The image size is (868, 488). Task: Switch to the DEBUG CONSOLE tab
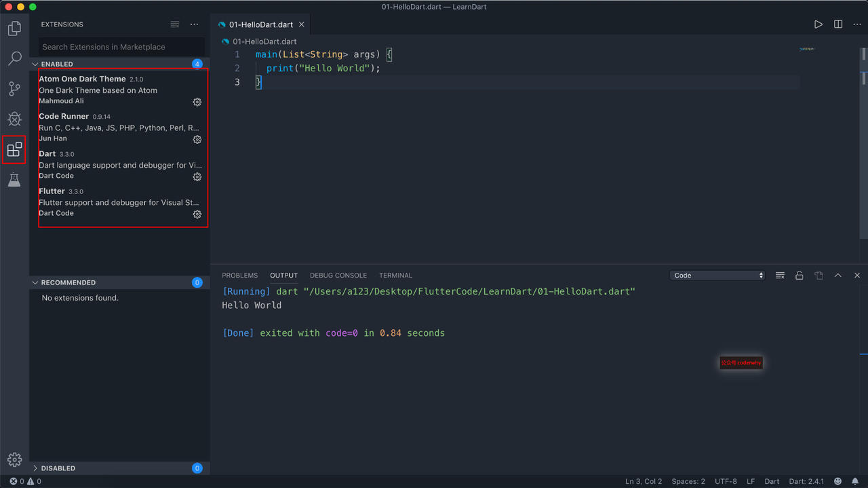(338, 276)
